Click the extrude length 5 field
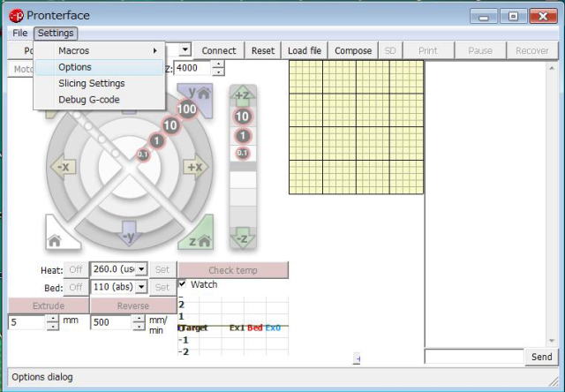Image resolution: width=565 pixels, height=392 pixels. click(x=27, y=322)
